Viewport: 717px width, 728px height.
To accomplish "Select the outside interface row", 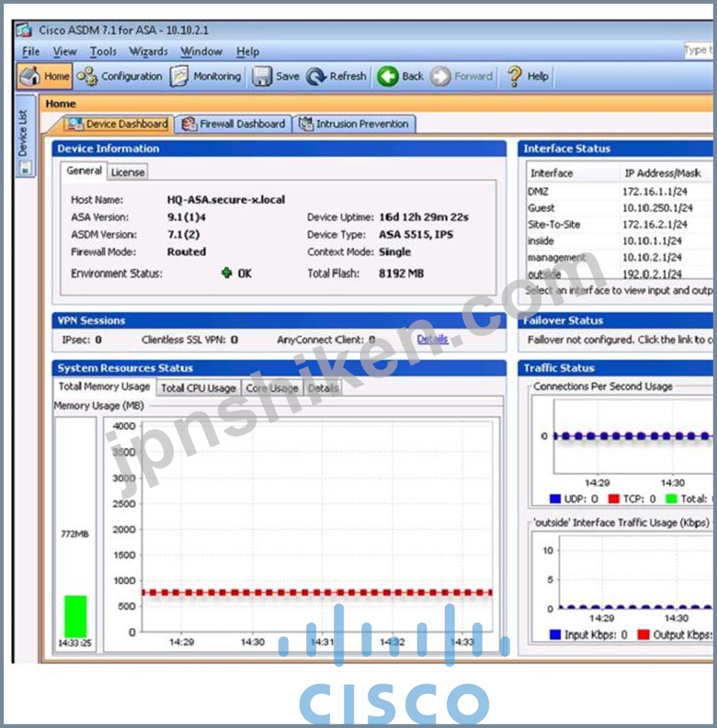I will (x=620, y=273).
